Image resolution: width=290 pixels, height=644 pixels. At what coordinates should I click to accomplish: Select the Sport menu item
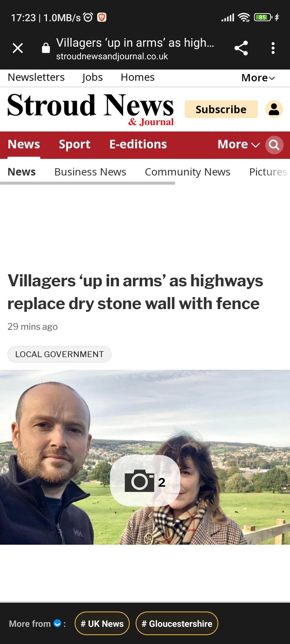(75, 144)
